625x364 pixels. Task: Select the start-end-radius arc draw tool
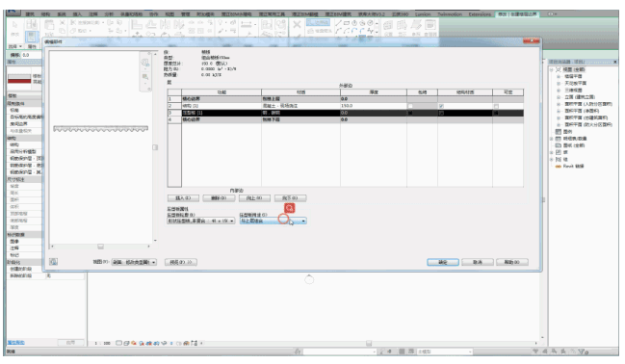tap(338, 31)
